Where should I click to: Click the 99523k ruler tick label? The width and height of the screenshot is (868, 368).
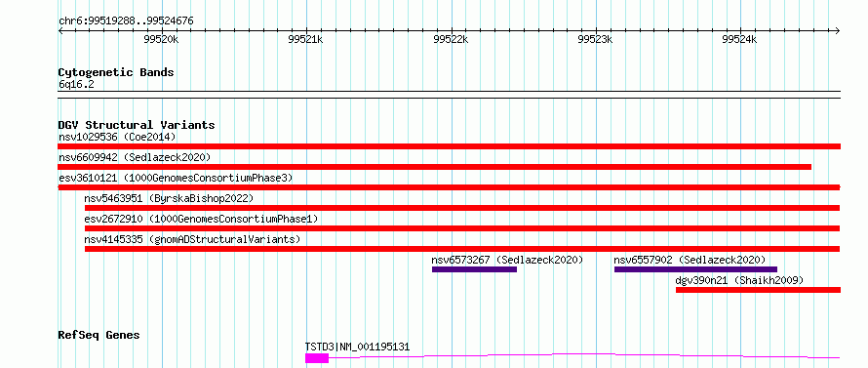click(x=596, y=39)
